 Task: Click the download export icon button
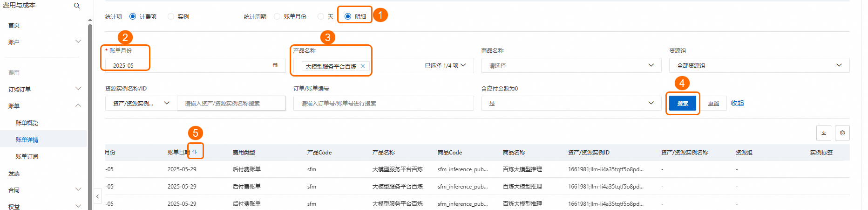[824, 133]
